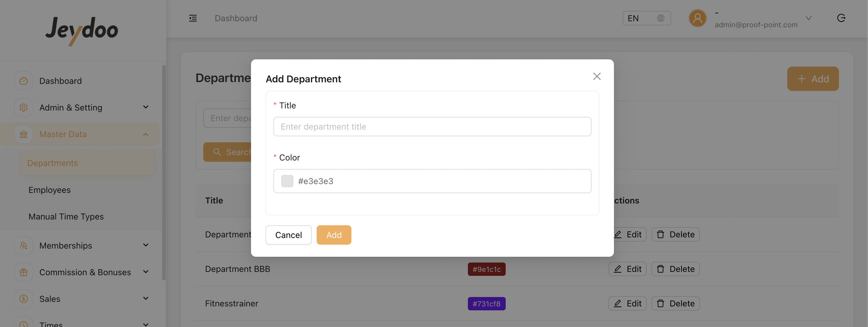Expand the Admin & Setting menu
The width and height of the screenshot is (868, 327).
145,107
